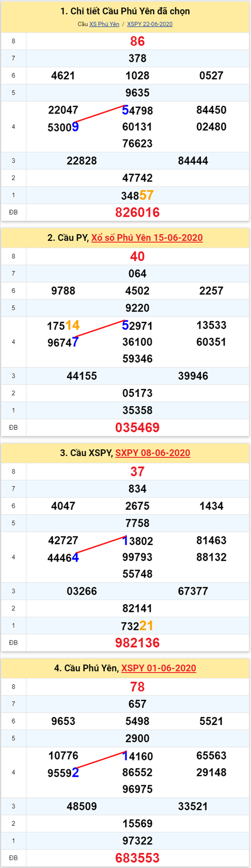Click the red prize number 37

coord(138,472)
